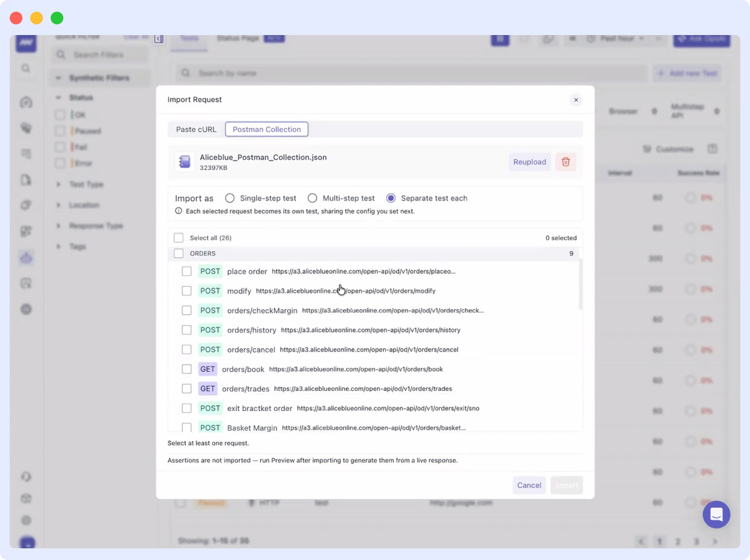The width and height of the screenshot is (750, 560).
Task: Click the place order request name
Action: 247,271
